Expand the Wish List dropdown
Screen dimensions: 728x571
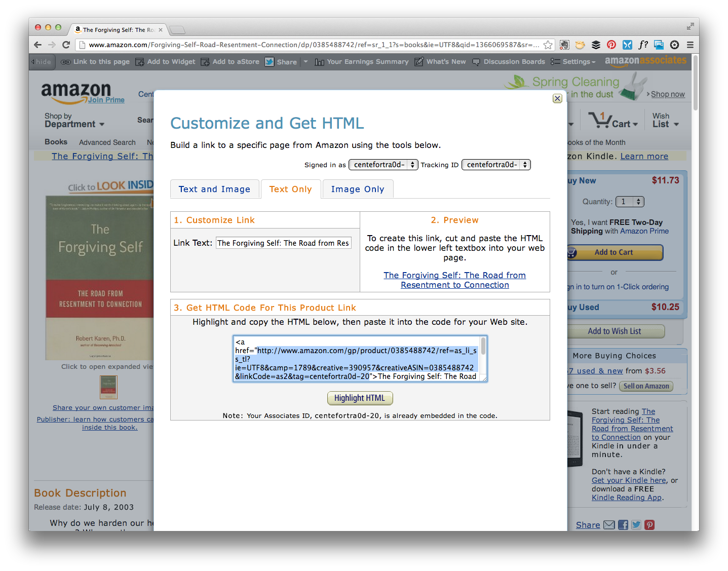point(666,120)
